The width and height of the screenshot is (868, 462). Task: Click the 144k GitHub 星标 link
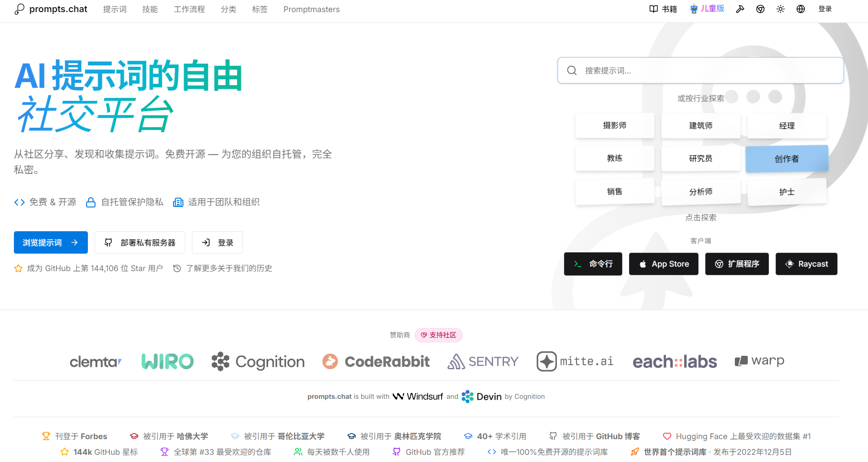(99, 452)
